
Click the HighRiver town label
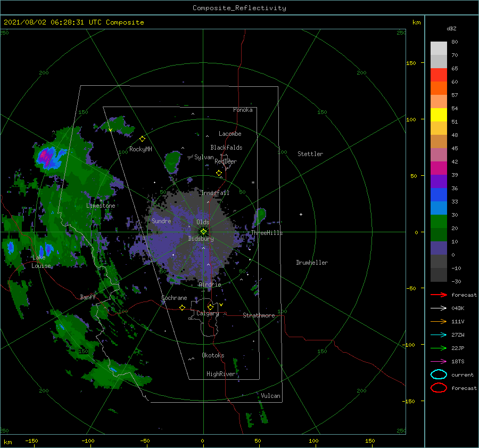(x=221, y=374)
